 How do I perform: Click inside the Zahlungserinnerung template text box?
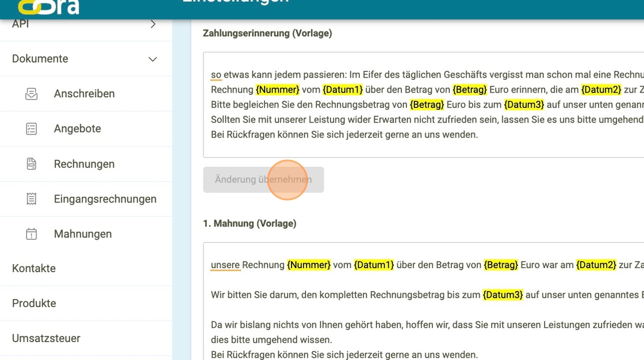click(x=423, y=105)
